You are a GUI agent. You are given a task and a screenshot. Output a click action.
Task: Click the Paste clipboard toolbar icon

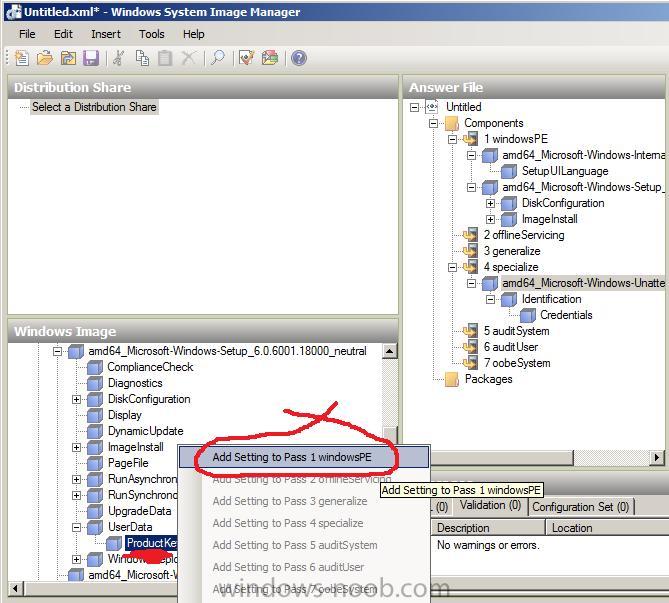click(x=165, y=58)
